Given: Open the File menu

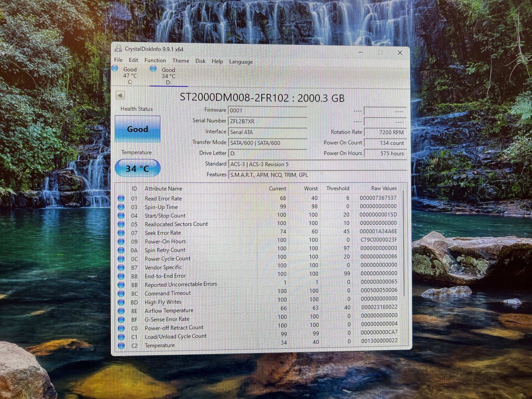Looking at the screenshot, I should coord(118,60).
